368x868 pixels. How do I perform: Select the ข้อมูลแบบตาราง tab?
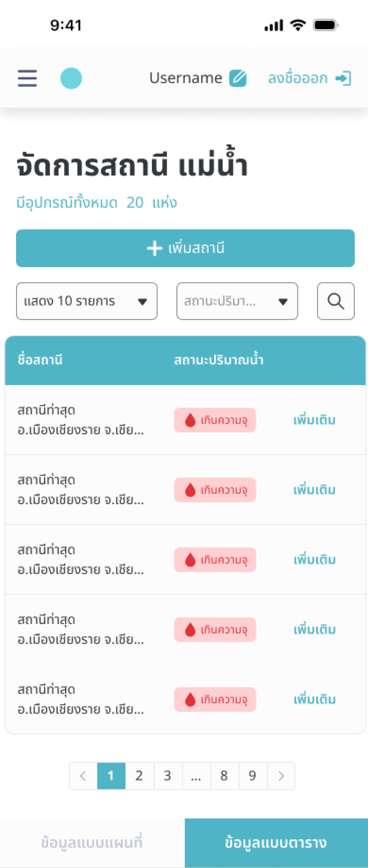(276, 843)
